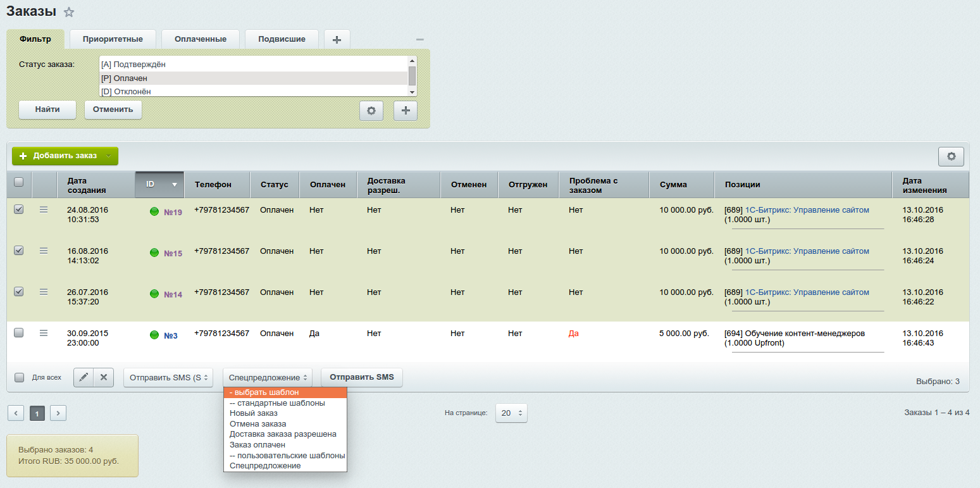Open order №14 link

coord(173,295)
